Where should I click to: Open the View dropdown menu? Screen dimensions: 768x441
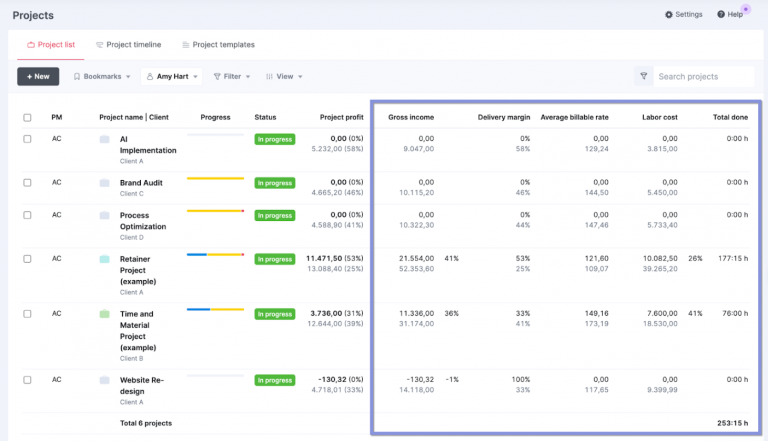coord(284,76)
